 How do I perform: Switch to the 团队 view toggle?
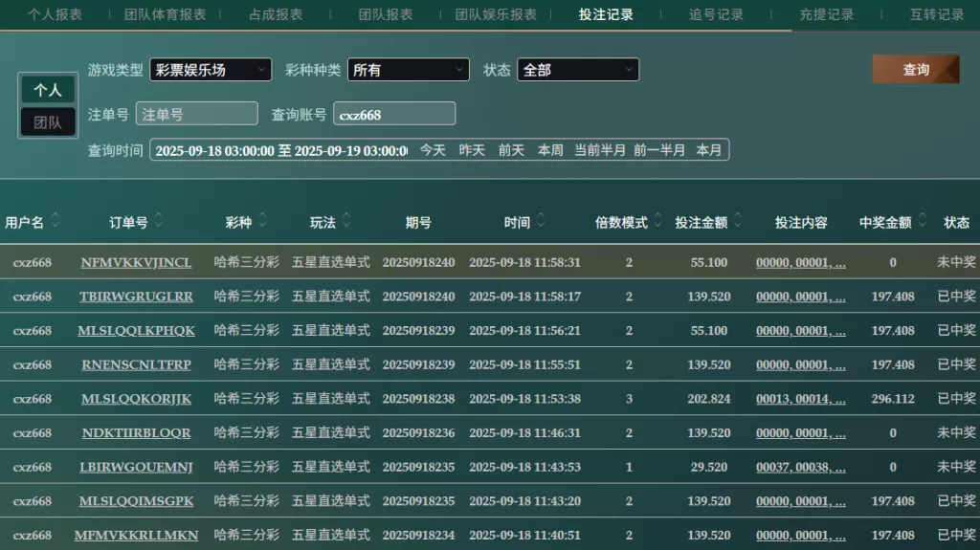(48, 122)
